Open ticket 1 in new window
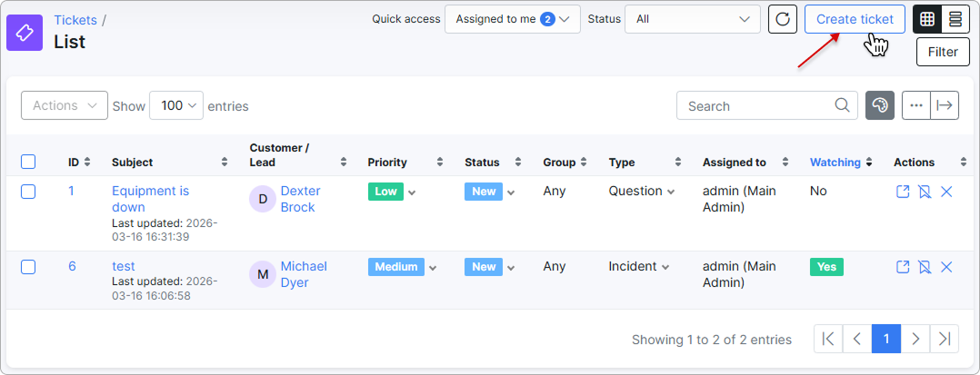The width and height of the screenshot is (980, 375). [x=903, y=192]
